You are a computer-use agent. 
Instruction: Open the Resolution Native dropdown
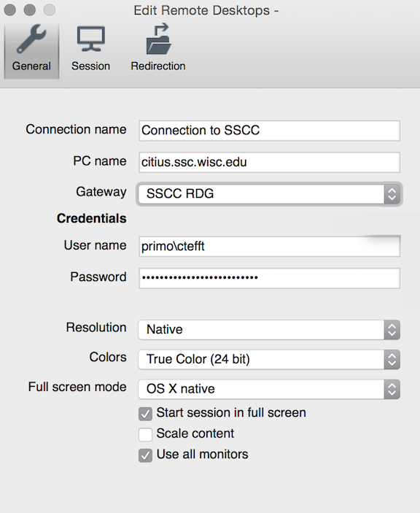click(x=269, y=330)
